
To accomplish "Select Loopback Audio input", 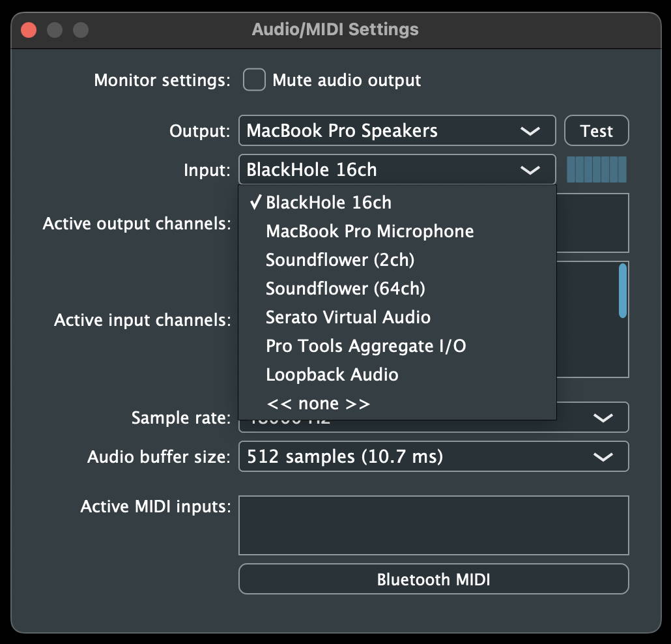I will point(397,375).
